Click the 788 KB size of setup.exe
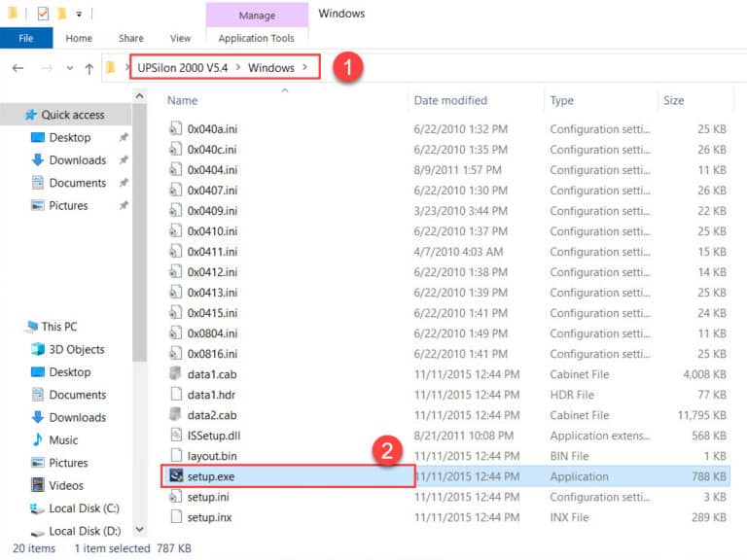The height and width of the screenshot is (560, 747). click(x=709, y=476)
